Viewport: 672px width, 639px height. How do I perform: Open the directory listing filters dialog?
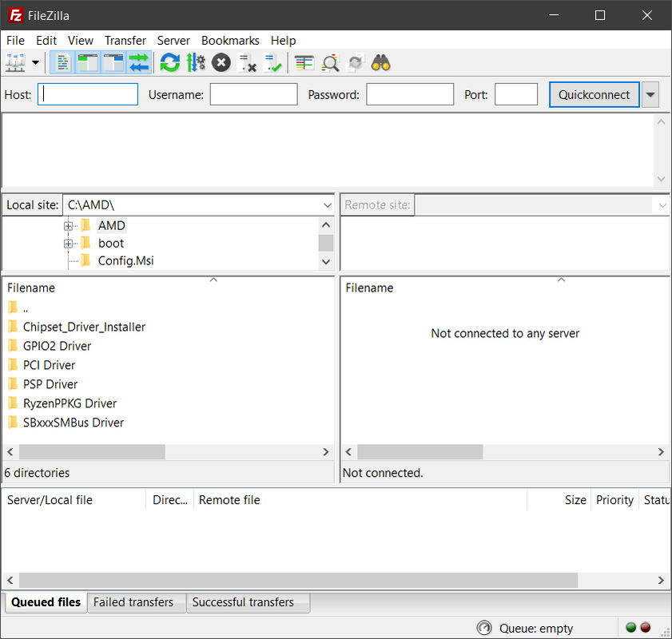[304, 63]
